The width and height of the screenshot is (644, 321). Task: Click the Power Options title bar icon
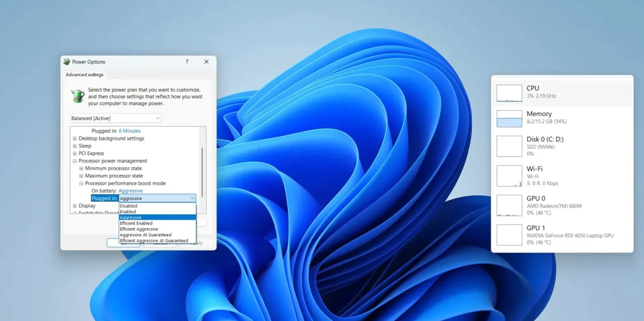66,62
